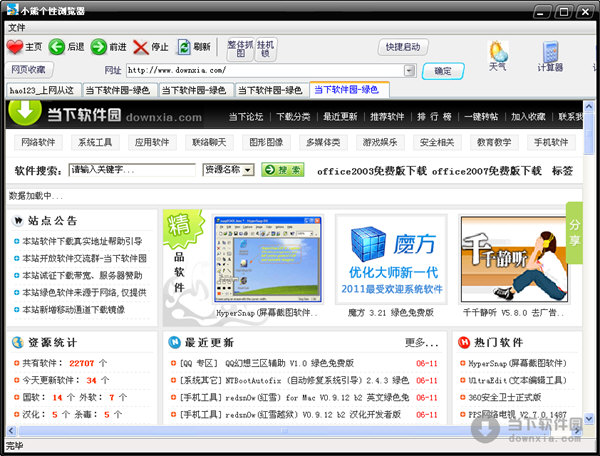Click the 软件搜索 keyword input box
This screenshot has height=456, width=600.
click(132, 169)
